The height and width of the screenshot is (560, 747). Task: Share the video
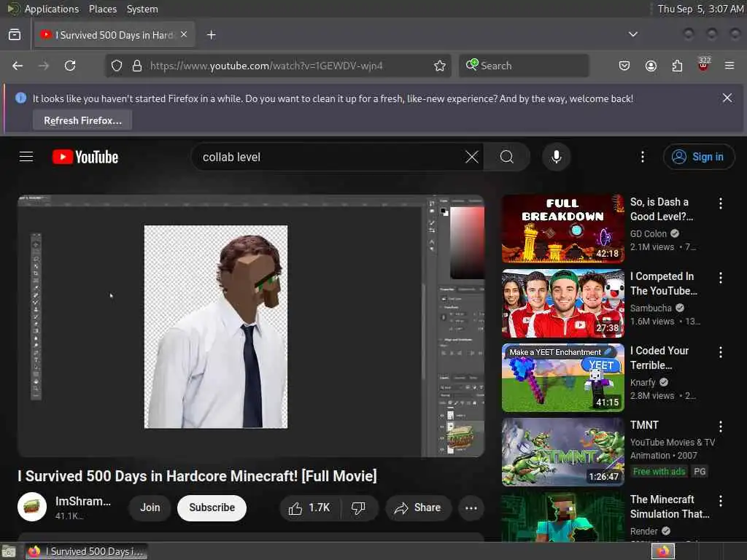click(x=417, y=507)
